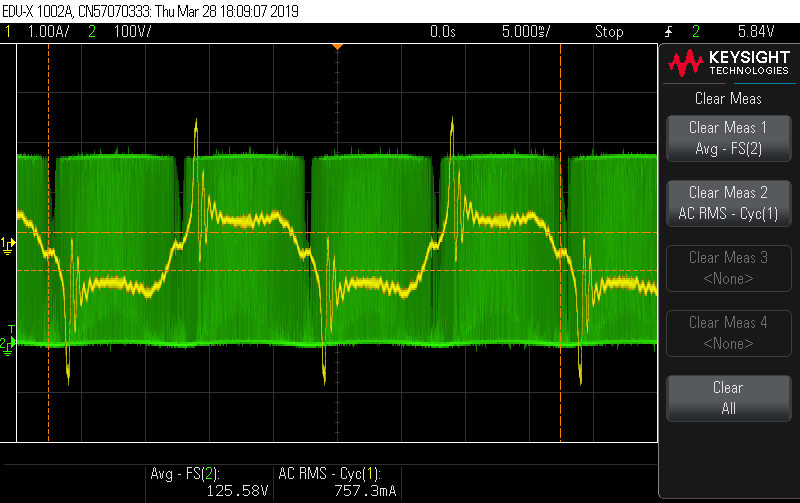Screen dimensions: 800x503
Task: Click the trigger level T marker
Action: click(11, 330)
